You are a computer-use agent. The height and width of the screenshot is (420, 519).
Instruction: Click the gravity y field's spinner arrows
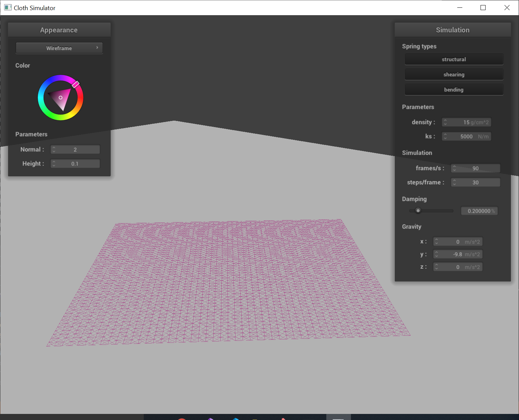pos(437,254)
